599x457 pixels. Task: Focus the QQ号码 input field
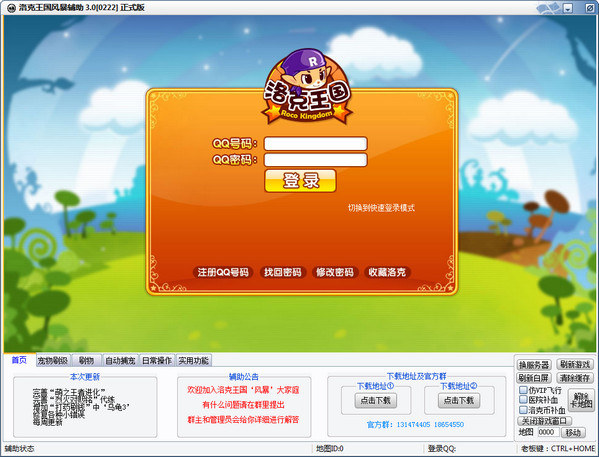(316, 144)
